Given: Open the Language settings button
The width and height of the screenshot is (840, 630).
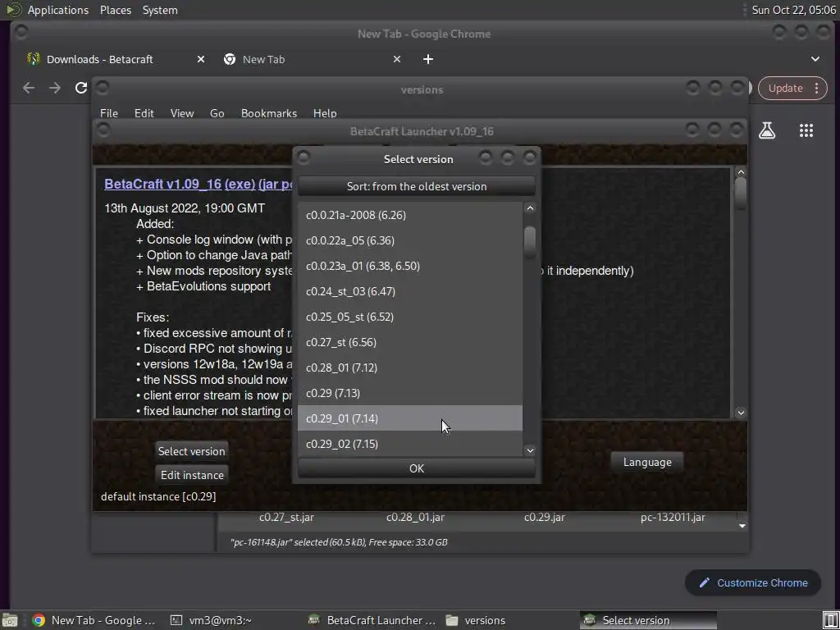Looking at the screenshot, I should tap(647, 463).
